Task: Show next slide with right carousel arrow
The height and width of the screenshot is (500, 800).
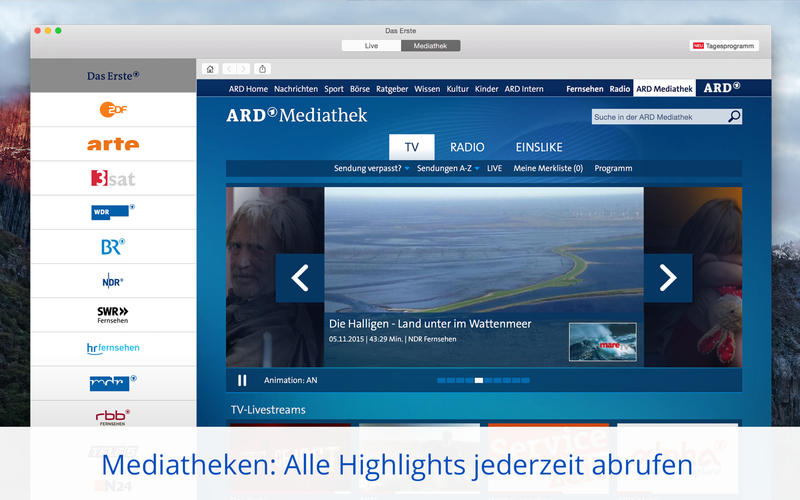Action: (668, 278)
